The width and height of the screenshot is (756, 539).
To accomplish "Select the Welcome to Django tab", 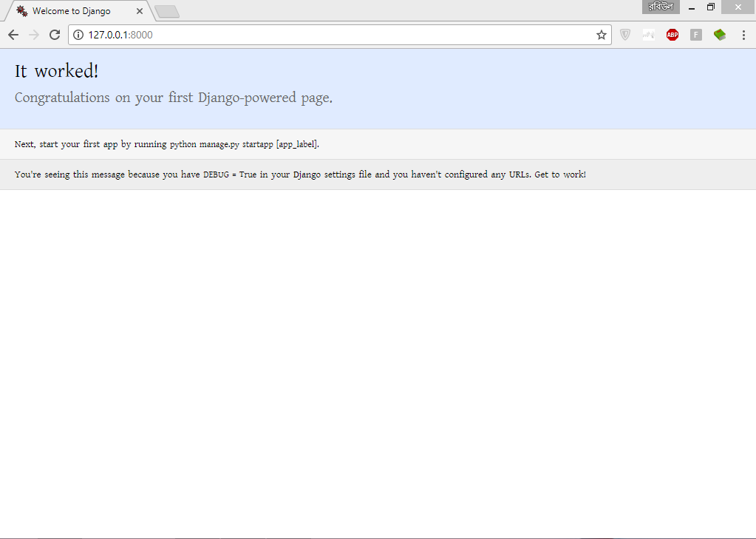I will click(x=72, y=11).
